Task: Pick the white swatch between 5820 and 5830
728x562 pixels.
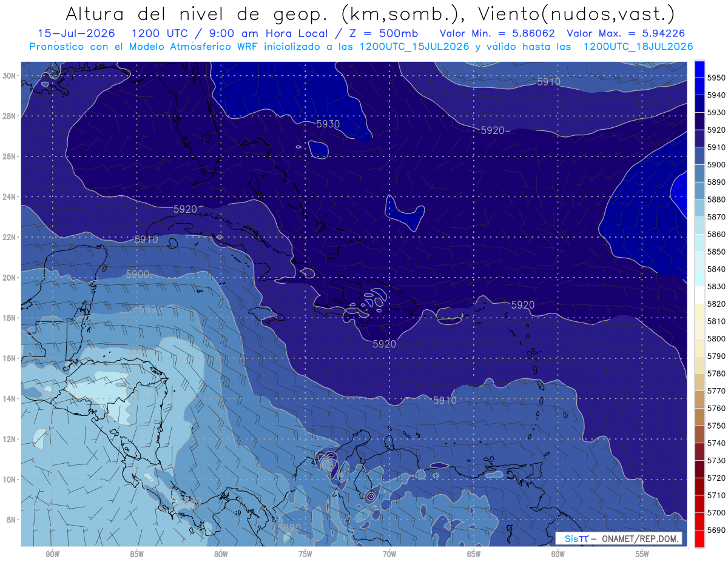Action: point(699,295)
